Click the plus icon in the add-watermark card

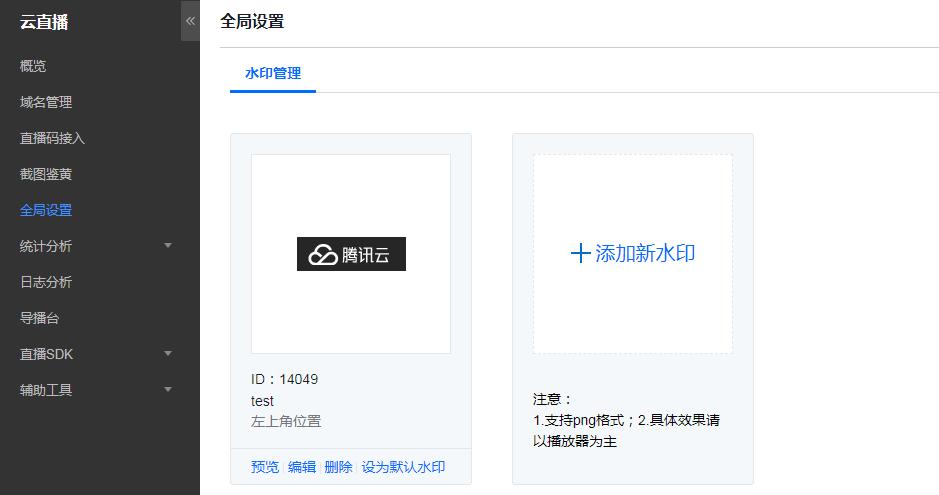[x=580, y=254]
